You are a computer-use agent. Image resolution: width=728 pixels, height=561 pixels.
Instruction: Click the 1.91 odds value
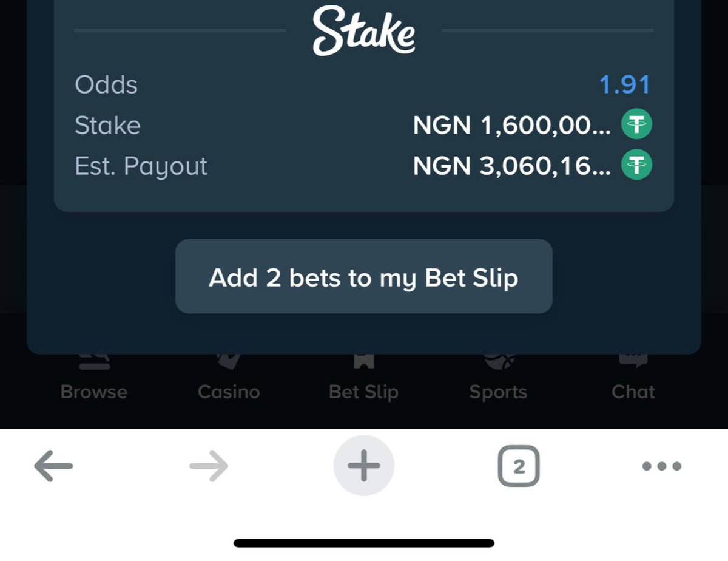click(x=625, y=85)
